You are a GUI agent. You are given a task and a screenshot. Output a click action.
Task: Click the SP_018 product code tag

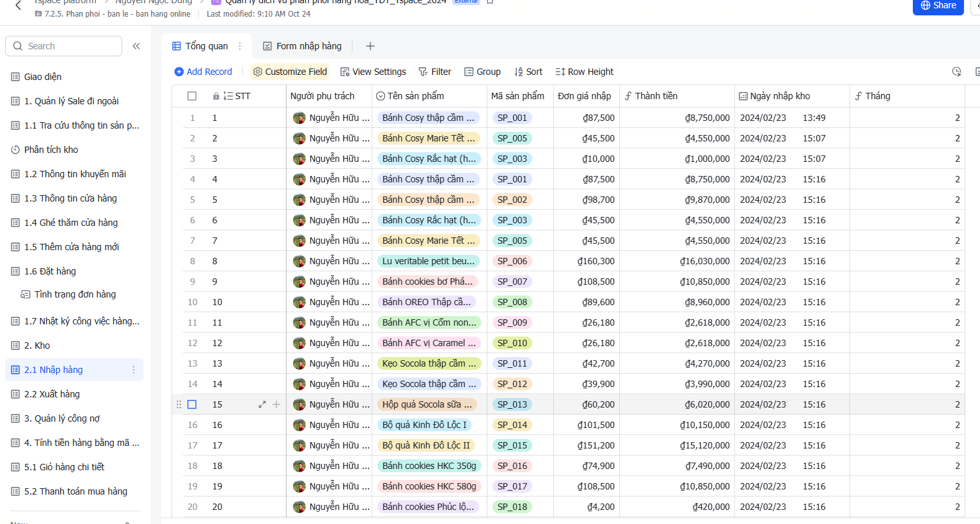512,507
